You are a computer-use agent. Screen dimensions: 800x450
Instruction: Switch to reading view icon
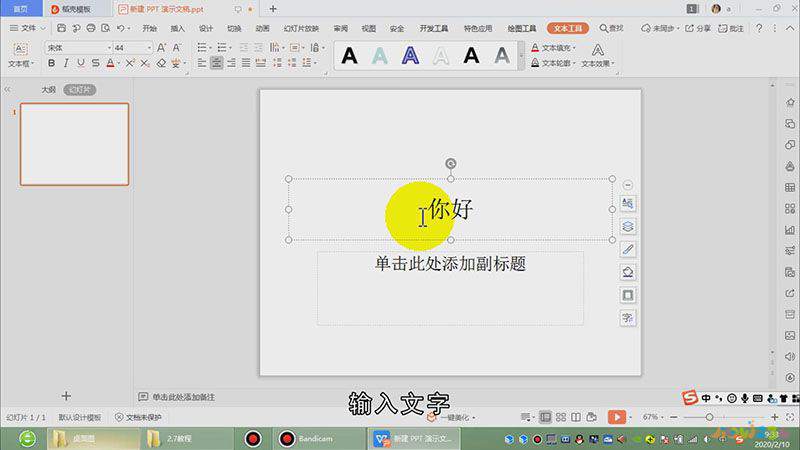[x=576, y=417]
